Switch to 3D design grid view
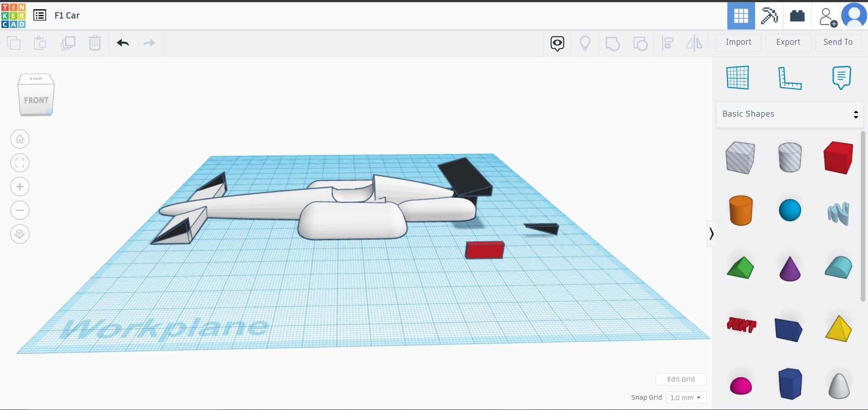The height and width of the screenshot is (410, 868). tap(741, 16)
